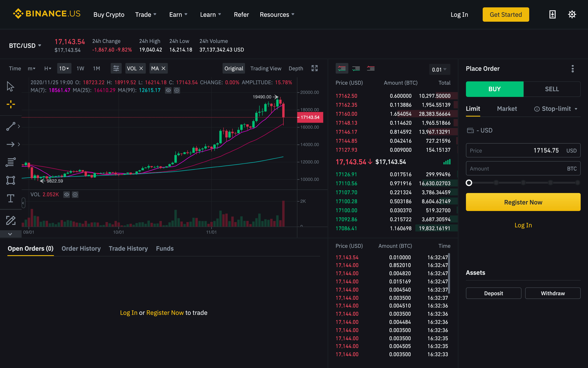Open the hours interval dropdown
588x368 pixels.
48,68
